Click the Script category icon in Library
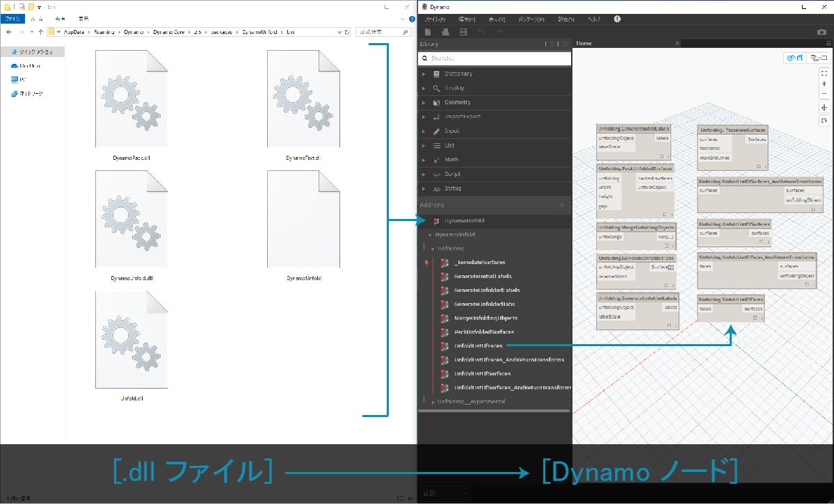834x504 pixels. (436, 174)
